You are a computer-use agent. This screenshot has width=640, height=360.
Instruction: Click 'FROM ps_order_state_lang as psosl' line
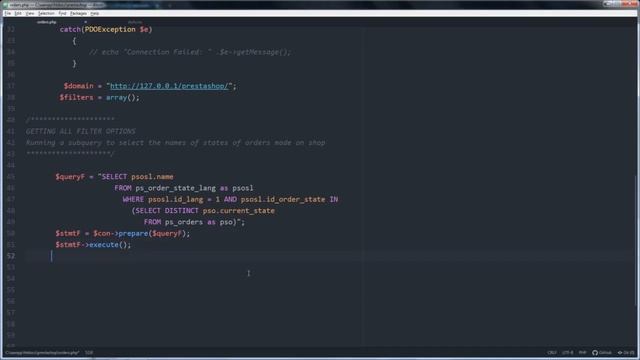click(184, 188)
